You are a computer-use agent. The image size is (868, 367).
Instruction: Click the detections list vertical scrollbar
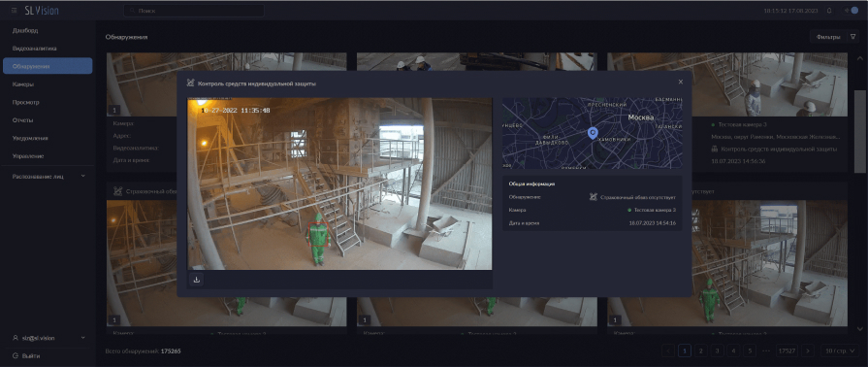(x=859, y=130)
